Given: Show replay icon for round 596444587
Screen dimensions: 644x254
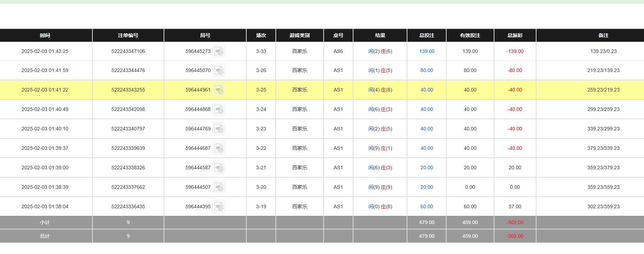Looking at the screenshot, I should [x=219, y=168].
